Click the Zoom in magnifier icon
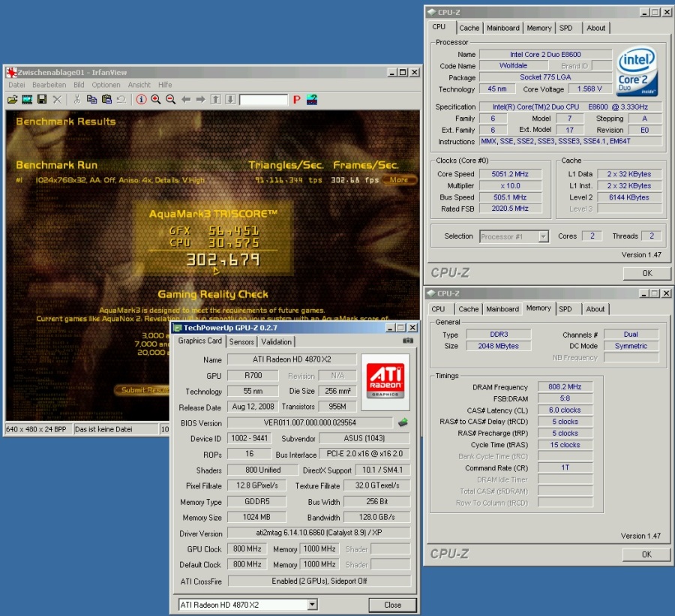 tap(156, 100)
